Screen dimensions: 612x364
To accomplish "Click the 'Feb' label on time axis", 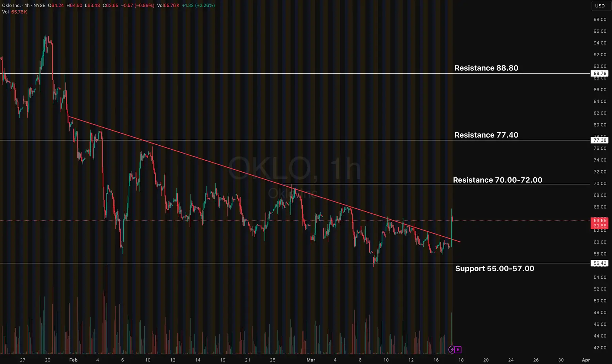I will click(x=73, y=360).
